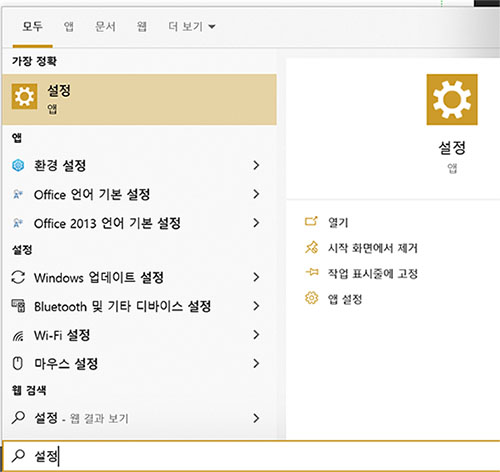
Task: Click 앱 설정 in the preview pane
Action: [x=345, y=299]
